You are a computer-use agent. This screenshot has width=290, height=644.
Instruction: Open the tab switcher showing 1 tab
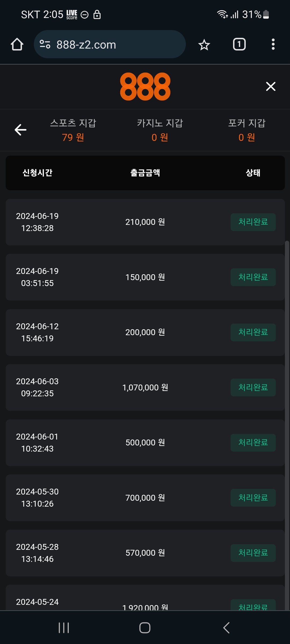click(x=239, y=44)
